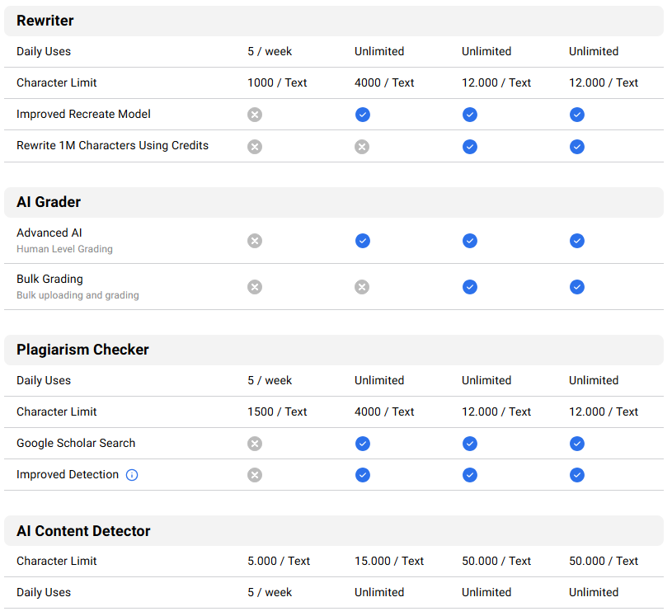This screenshot has height=616, width=672.
Task: Click the Rewriter 1000 / Text character limit
Action: (x=277, y=82)
